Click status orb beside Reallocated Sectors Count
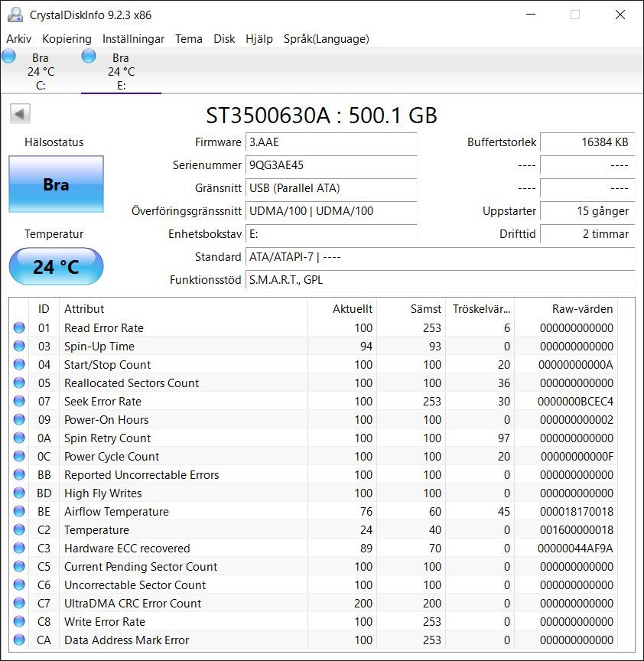Viewport: 644px width, 661px height. pos(19,383)
